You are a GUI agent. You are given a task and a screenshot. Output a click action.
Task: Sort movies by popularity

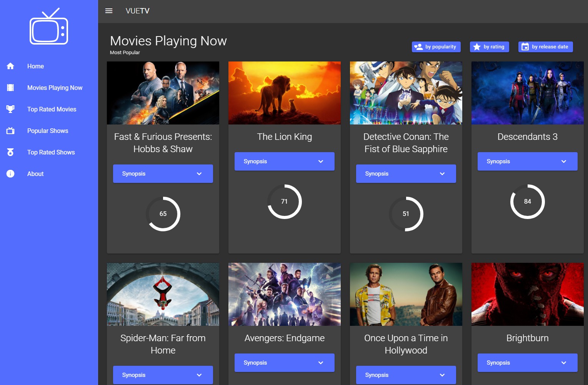(436, 47)
